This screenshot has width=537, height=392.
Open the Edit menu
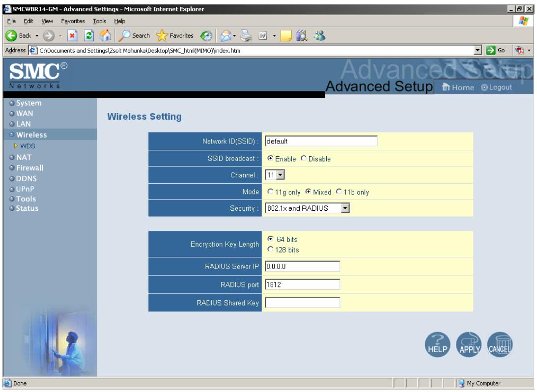click(x=28, y=21)
